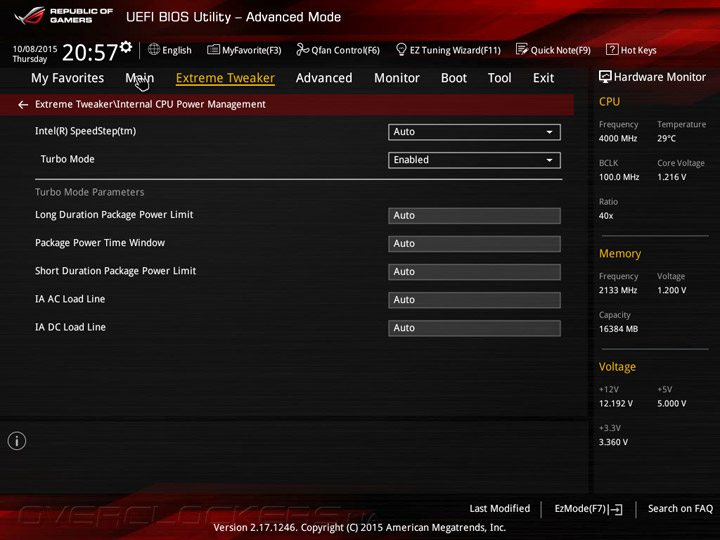Click the BCLK 100.0 MHz value
The image size is (720, 540).
pos(619,177)
